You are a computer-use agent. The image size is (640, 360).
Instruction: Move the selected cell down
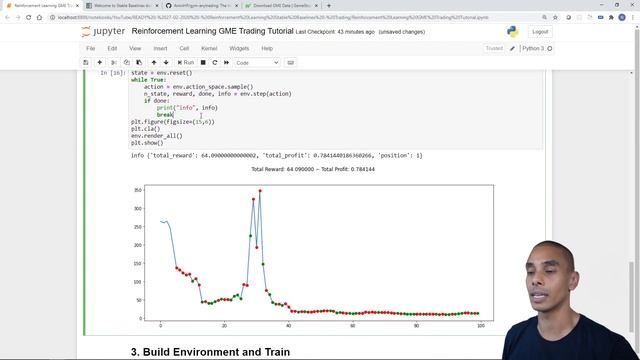(x=166, y=62)
